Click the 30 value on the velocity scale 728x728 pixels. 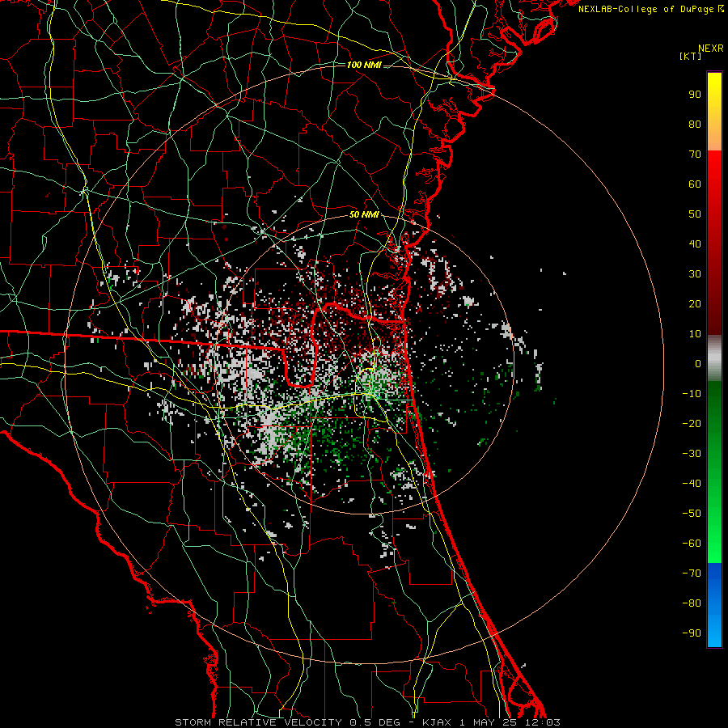[695, 274]
